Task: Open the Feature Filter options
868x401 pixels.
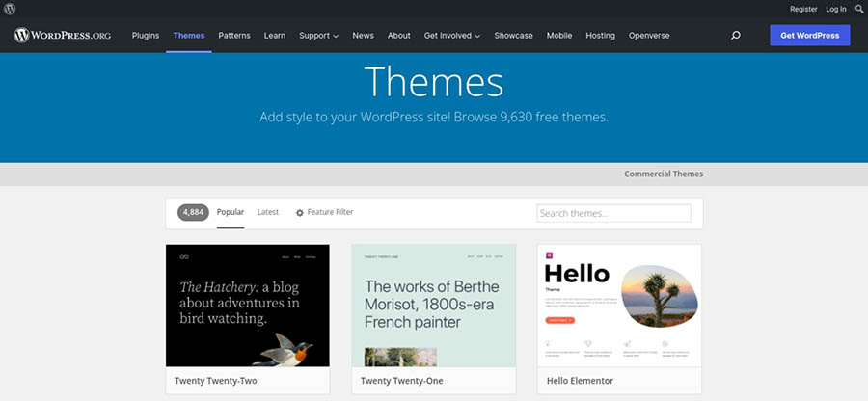Action: 330,212
